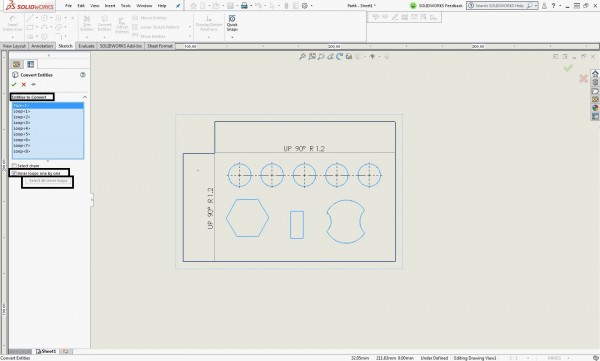This screenshot has height=361, width=600.
Task: Open Convert Entities help question mark
Action: click(83, 75)
